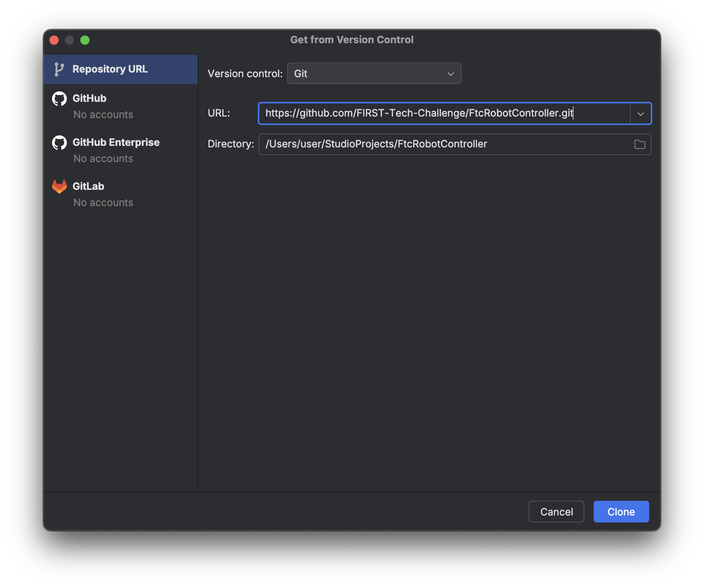Expand the URL history dropdown arrow
Image resolution: width=704 pixels, height=588 pixels.
pos(641,114)
